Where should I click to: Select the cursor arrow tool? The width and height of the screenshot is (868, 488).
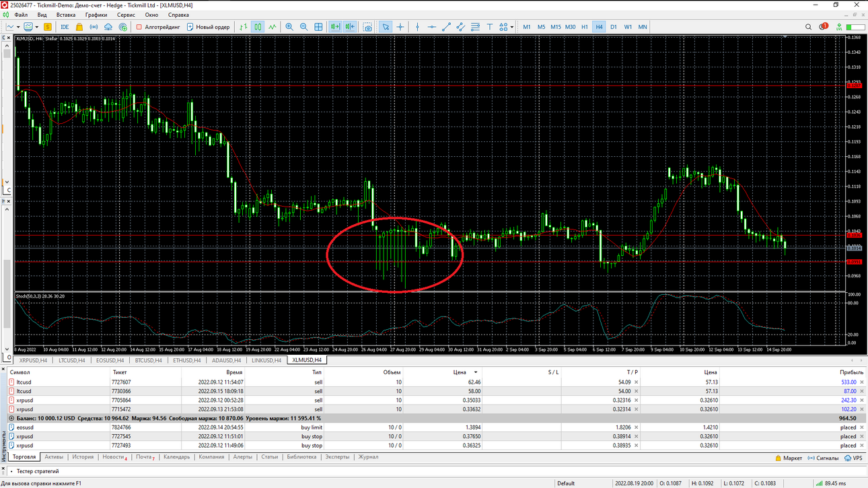point(386,27)
